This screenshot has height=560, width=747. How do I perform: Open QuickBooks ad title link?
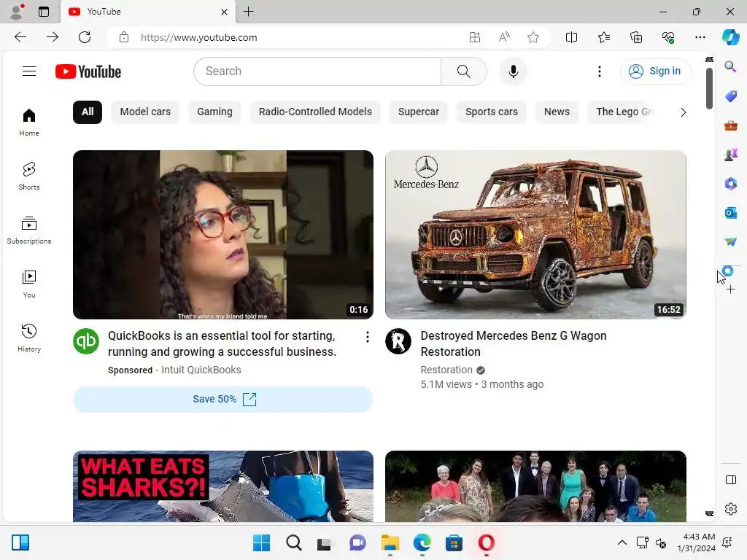[222, 344]
